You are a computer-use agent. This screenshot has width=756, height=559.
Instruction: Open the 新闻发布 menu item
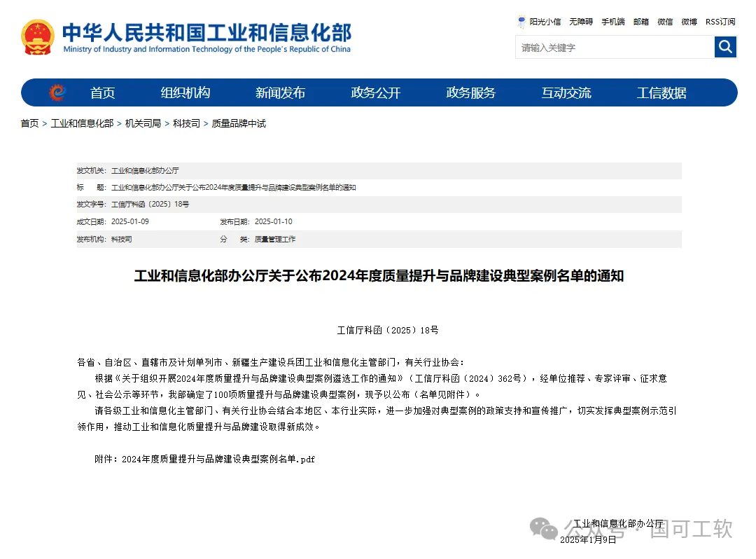280,92
